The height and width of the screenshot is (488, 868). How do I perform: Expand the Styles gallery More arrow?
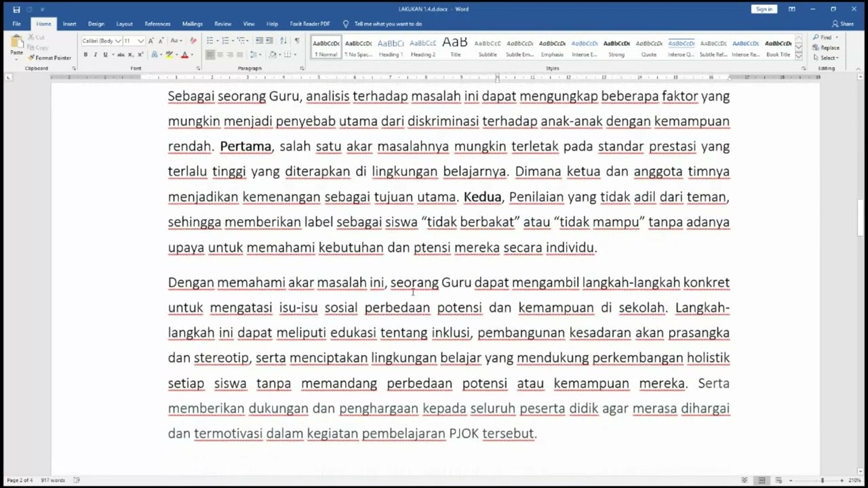[798, 56]
